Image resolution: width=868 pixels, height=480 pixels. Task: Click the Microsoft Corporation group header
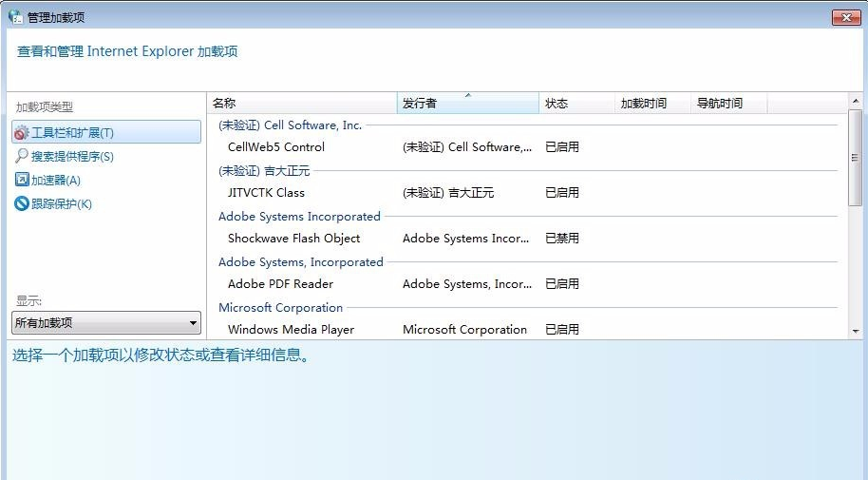(x=281, y=308)
